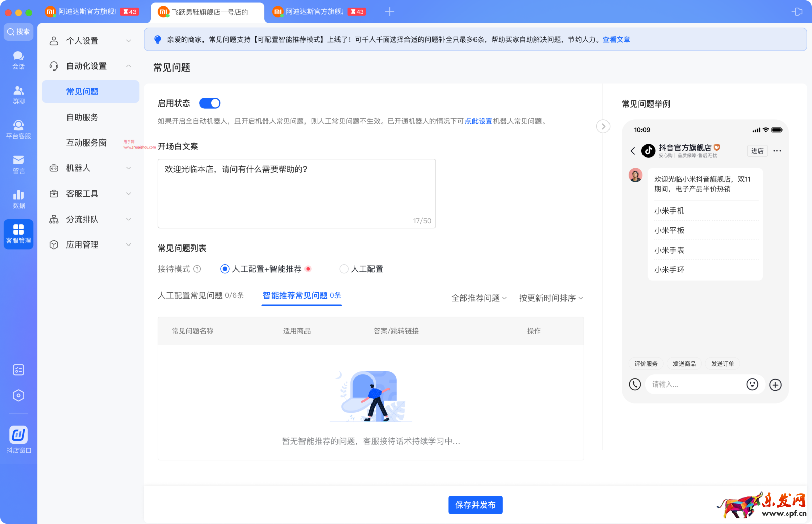Image resolution: width=812 pixels, height=524 pixels.
Task: Click the 发送商品 chip in preview
Action: 684,364
